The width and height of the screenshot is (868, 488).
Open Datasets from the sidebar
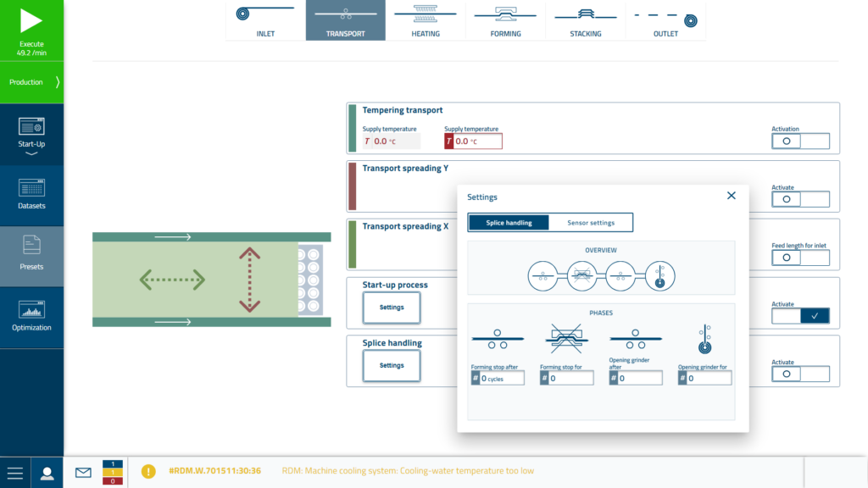point(31,193)
